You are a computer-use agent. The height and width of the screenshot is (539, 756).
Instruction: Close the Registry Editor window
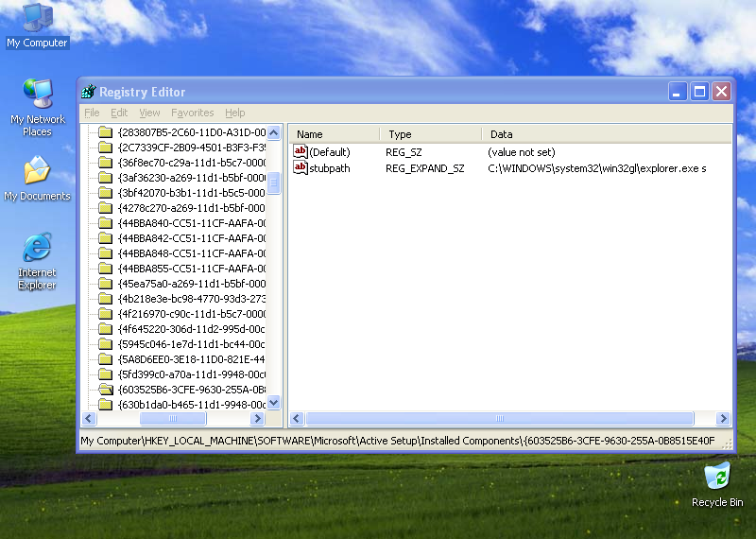pyautogui.click(x=722, y=91)
